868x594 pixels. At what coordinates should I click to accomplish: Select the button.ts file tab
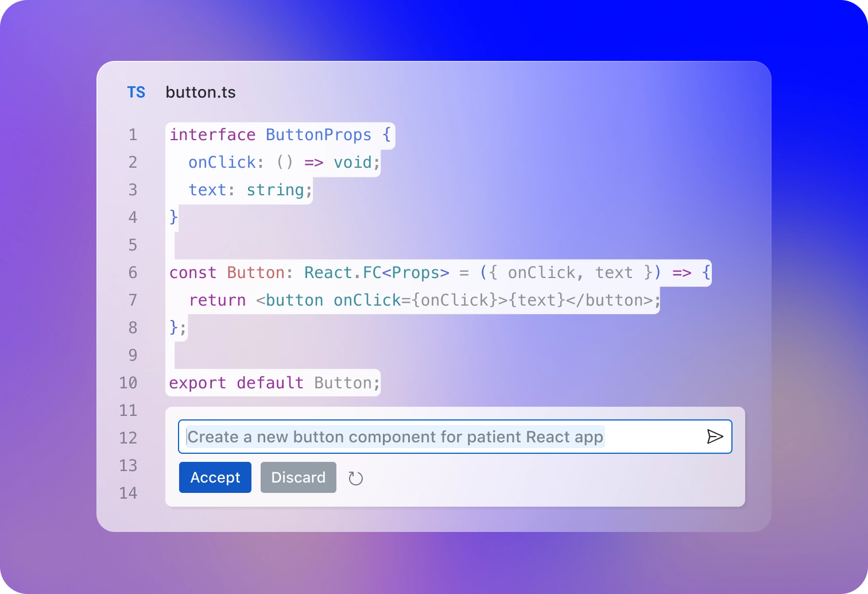tap(200, 92)
